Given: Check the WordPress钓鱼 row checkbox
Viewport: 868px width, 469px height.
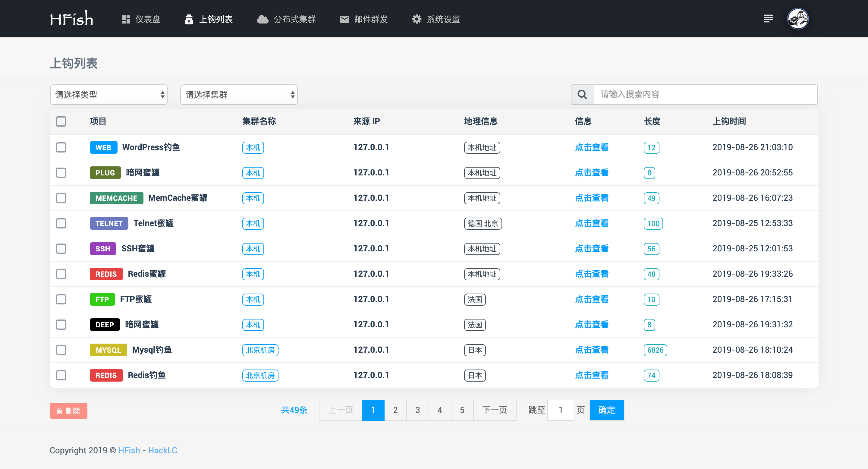Looking at the screenshot, I should (61, 147).
